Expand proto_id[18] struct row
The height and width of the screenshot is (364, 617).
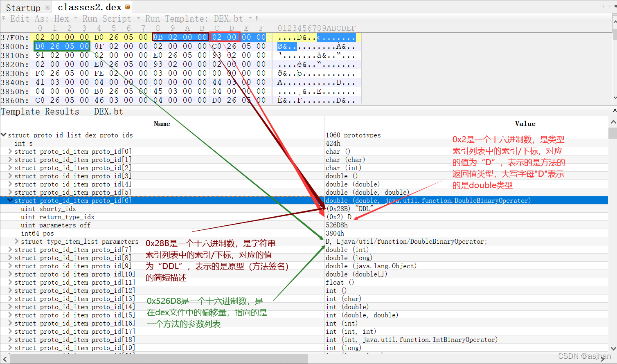10,339
